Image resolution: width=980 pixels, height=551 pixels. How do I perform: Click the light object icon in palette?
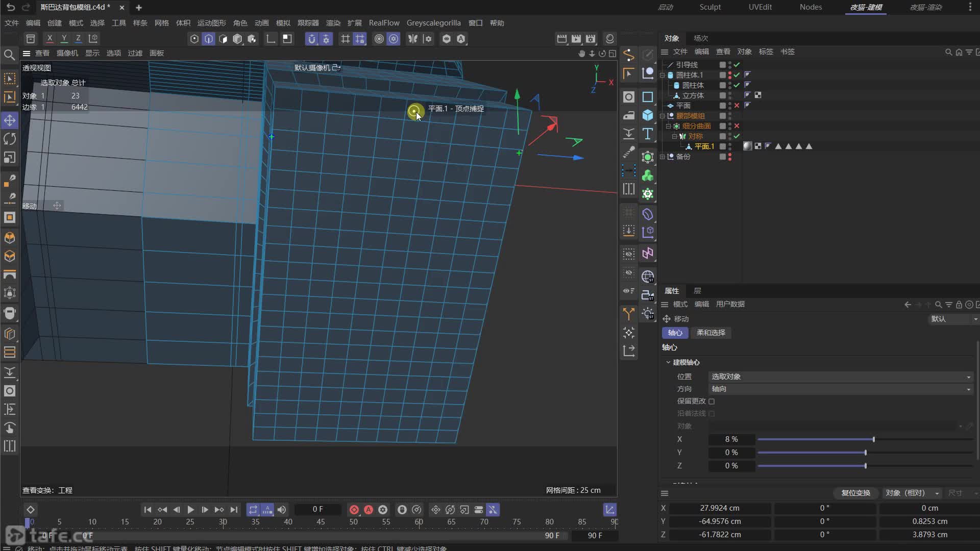point(648,313)
